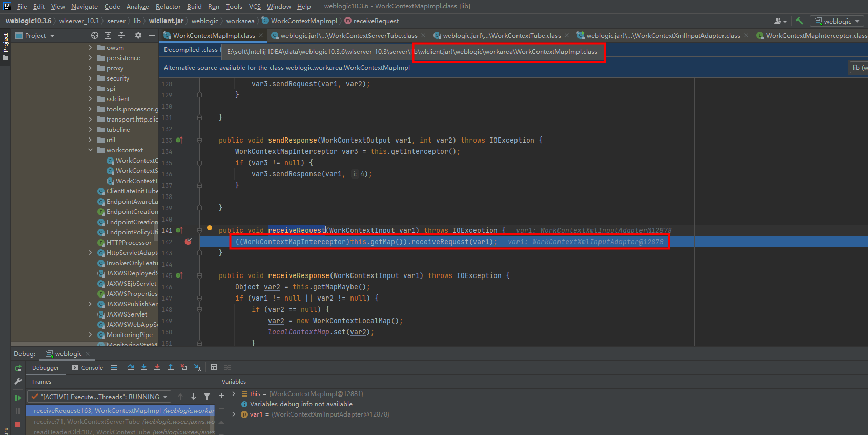
Task: Open Project panel gear options
Action: tap(138, 35)
